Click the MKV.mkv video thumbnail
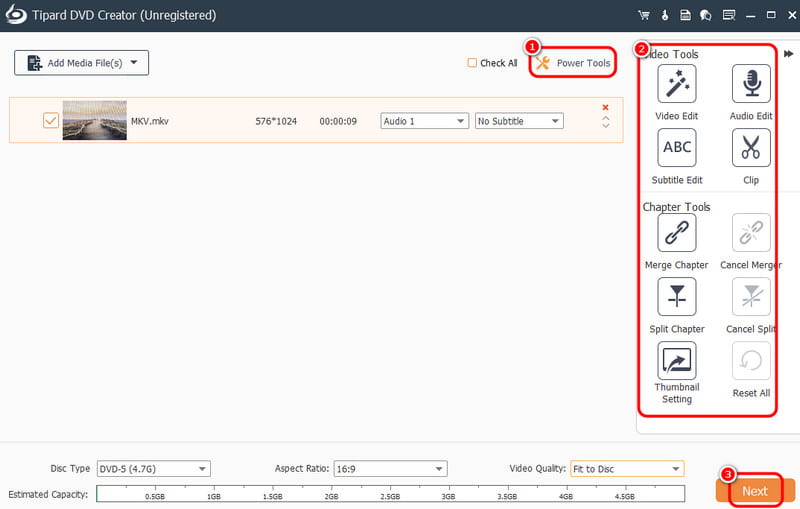 [94, 120]
